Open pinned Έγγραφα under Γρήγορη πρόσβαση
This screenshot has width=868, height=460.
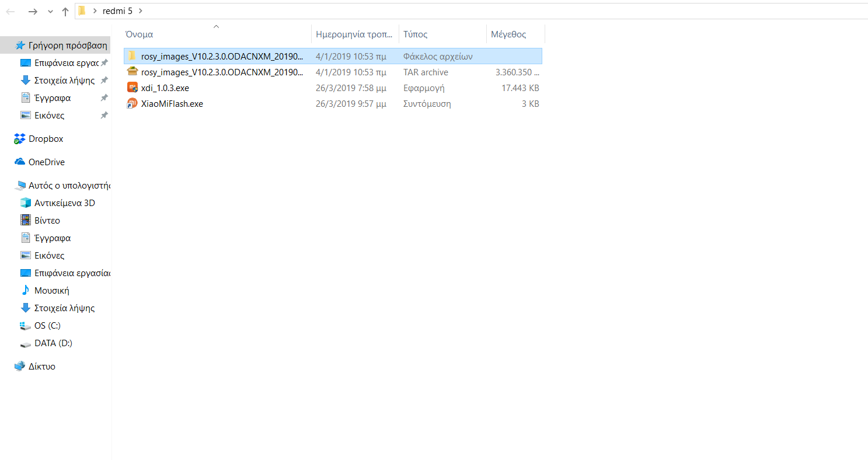pyautogui.click(x=53, y=97)
